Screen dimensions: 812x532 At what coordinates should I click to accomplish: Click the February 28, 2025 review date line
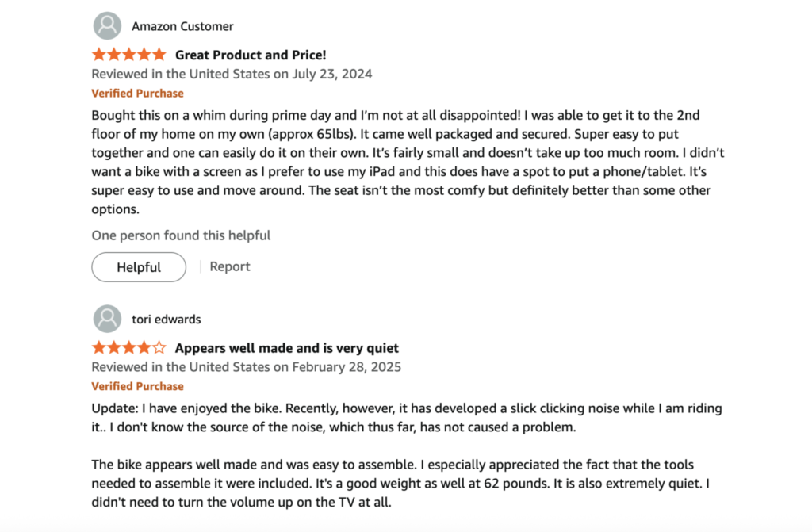(x=246, y=367)
